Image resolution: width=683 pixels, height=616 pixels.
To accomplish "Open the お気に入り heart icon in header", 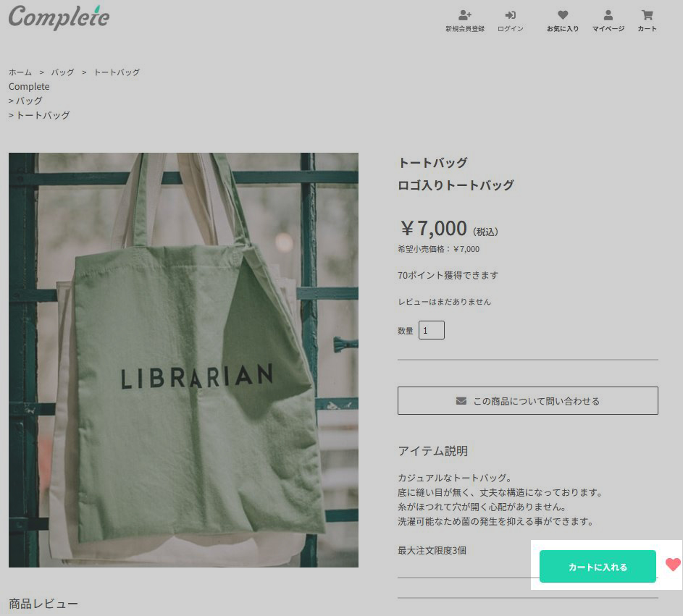I will (x=563, y=15).
